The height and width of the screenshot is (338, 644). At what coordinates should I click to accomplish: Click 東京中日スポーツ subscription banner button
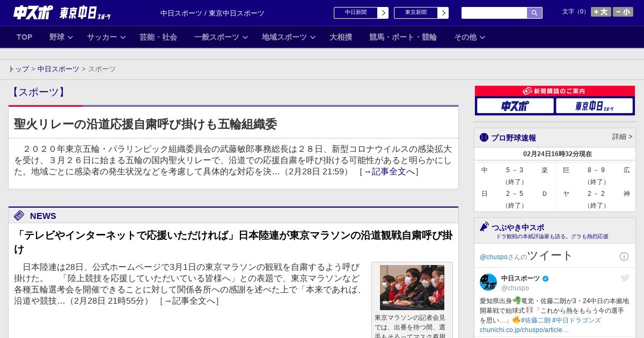point(594,106)
